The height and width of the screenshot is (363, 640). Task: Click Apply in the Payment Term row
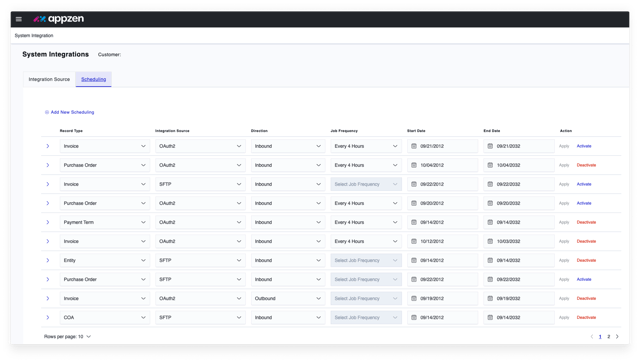(564, 223)
